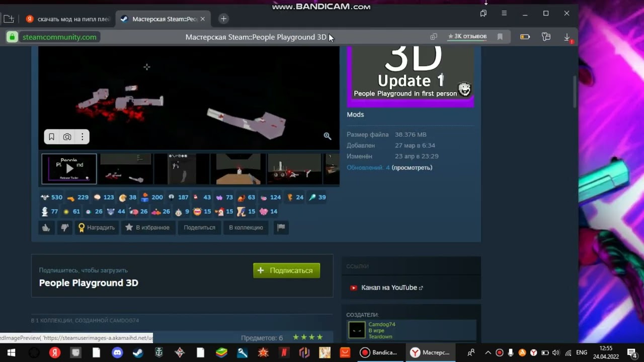The image size is (644, 362).
Task: Rate the mod with thumbs down
Action: 64,228
